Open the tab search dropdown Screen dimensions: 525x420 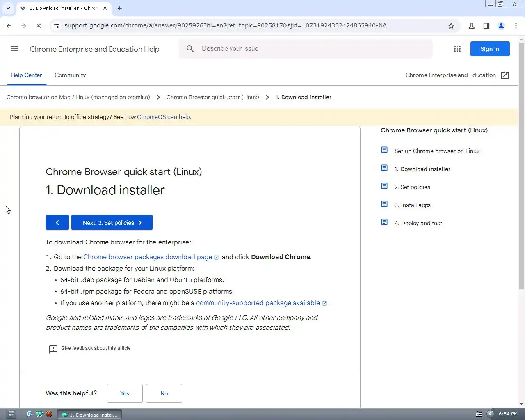8,8
